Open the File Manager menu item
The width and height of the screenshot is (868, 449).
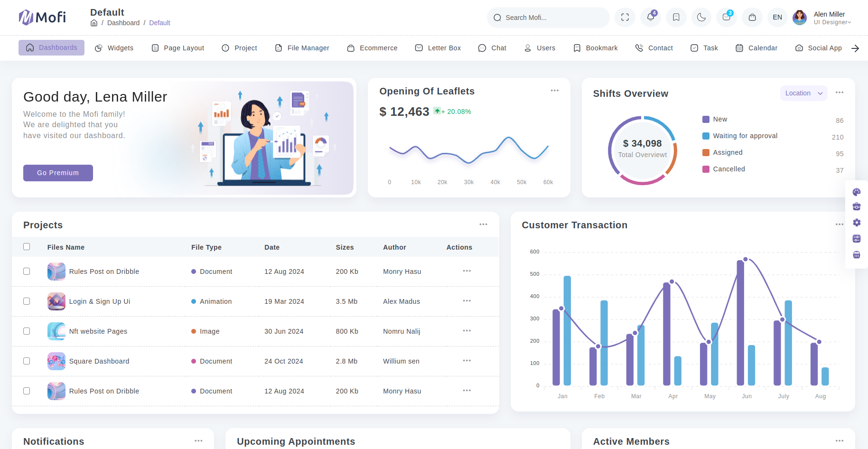pos(302,48)
